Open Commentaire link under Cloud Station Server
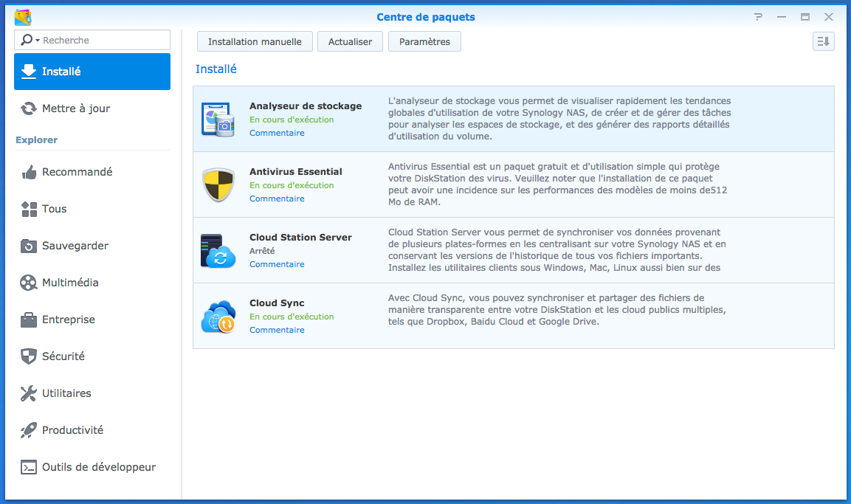The width and height of the screenshot is (851, 504). pyautogui.click(x=277, y=264)
